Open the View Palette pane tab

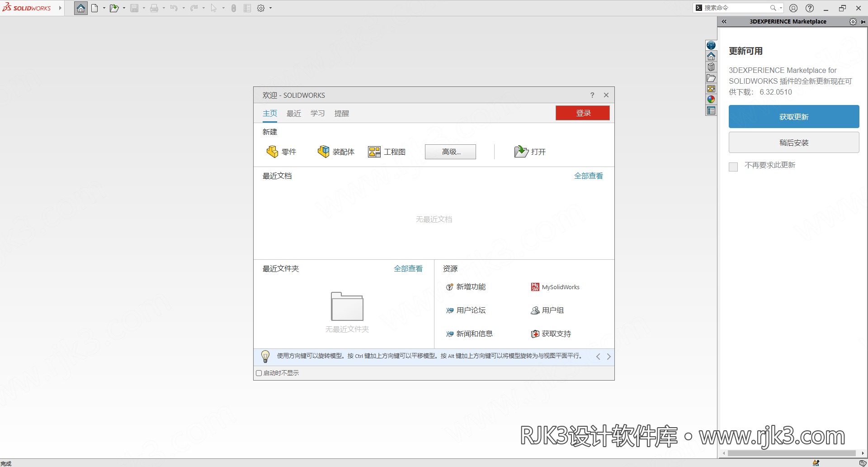[711, 89]
